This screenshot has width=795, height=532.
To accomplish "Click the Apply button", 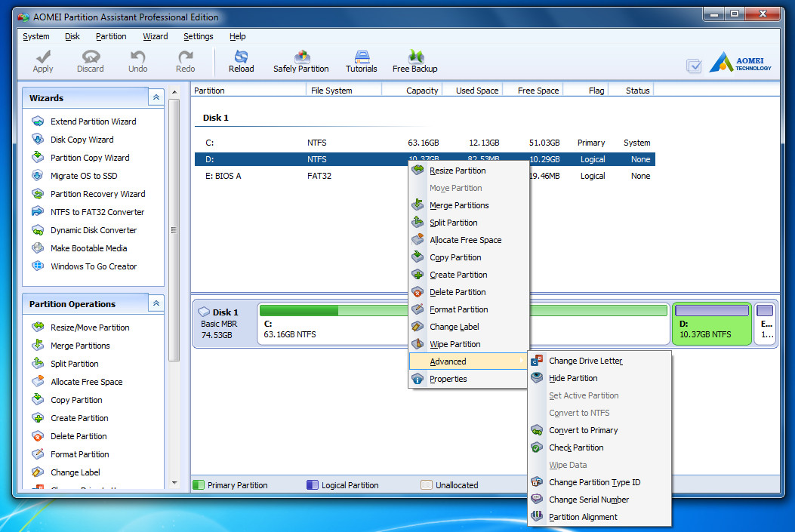I will (x=43, y=60).
